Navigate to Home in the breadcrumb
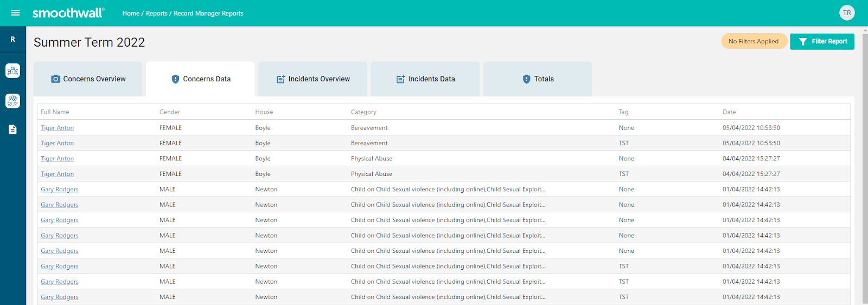Image resolution: width=868 pixels, height=305 pixels. [131, 14]
